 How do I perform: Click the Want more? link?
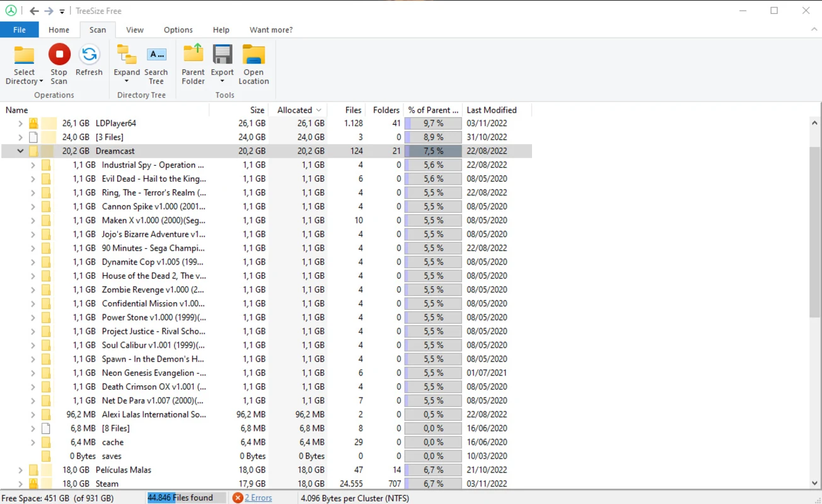tap(270, 30)
